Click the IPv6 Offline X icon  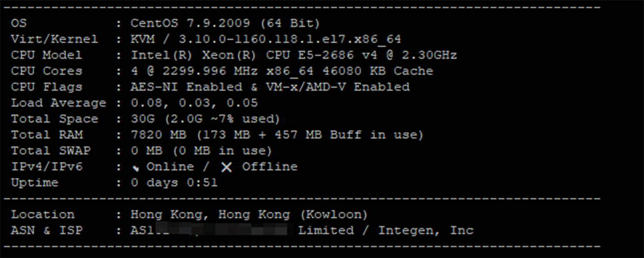tap(227, 167)
